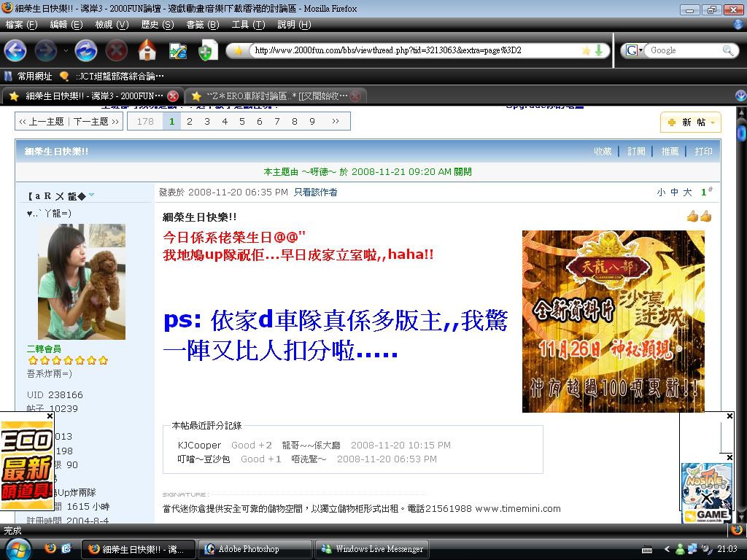747x560 pixels.
Task: Click the Windows Start orb
Action: coord(18,548)
